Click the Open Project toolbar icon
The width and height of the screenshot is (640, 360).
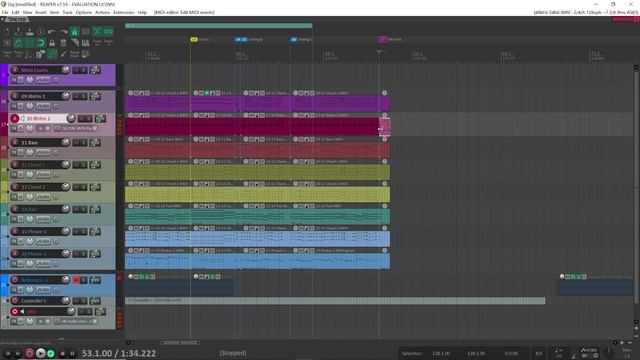coord(18,31)
